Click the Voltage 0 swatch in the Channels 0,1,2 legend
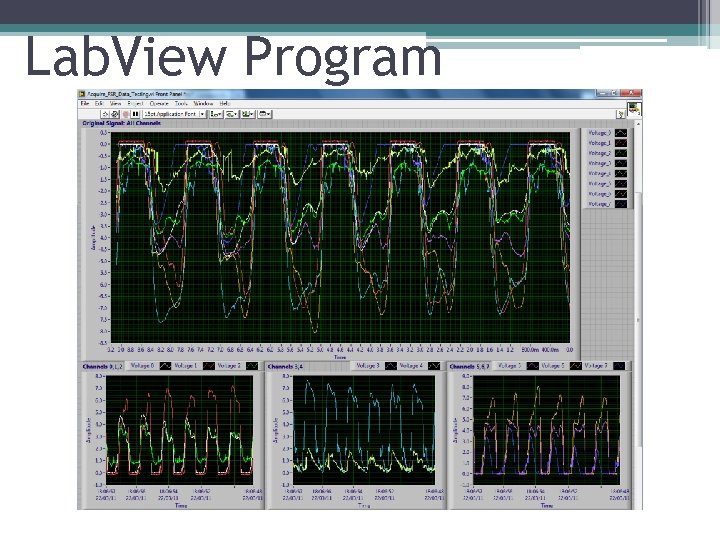This screenshot has width=720, height=540. coord(165,366)
